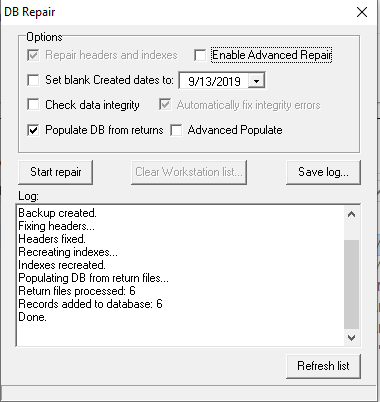Click the Refresh list button
Screen dimensions: 380x402
point(323,366)
